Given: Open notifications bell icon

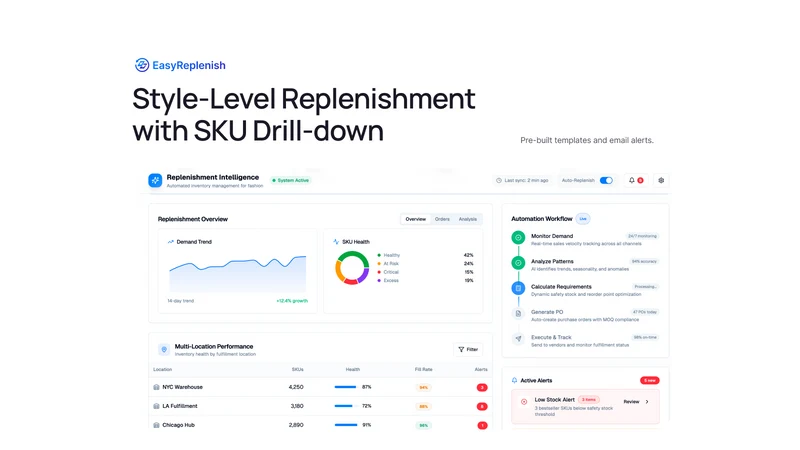Looking at the screenshot, I should tap(632, 180).
